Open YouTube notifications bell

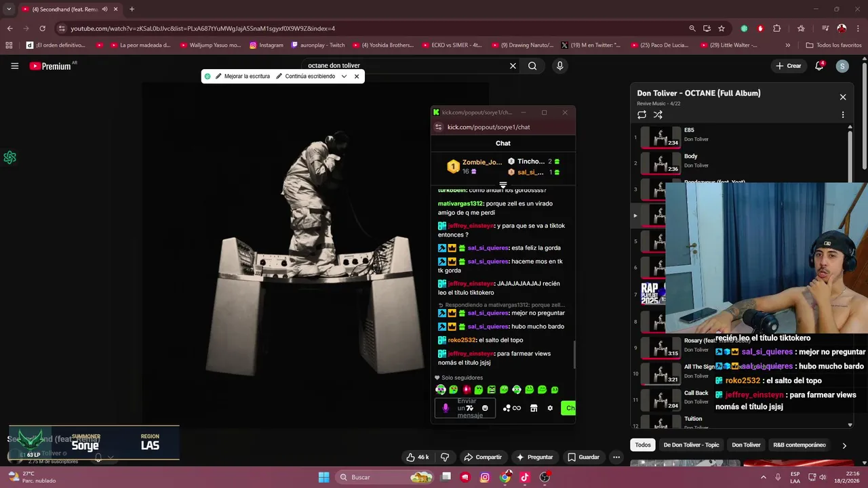[819, 66]
